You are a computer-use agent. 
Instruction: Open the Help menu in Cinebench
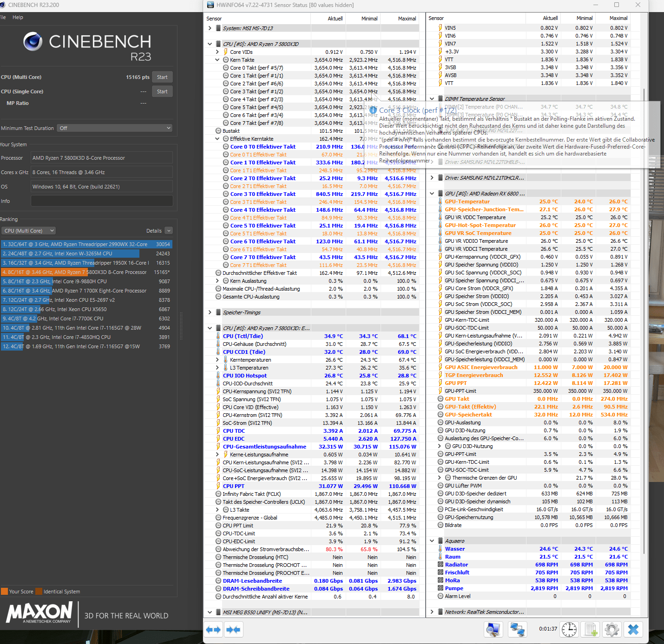tap(18, 17)
